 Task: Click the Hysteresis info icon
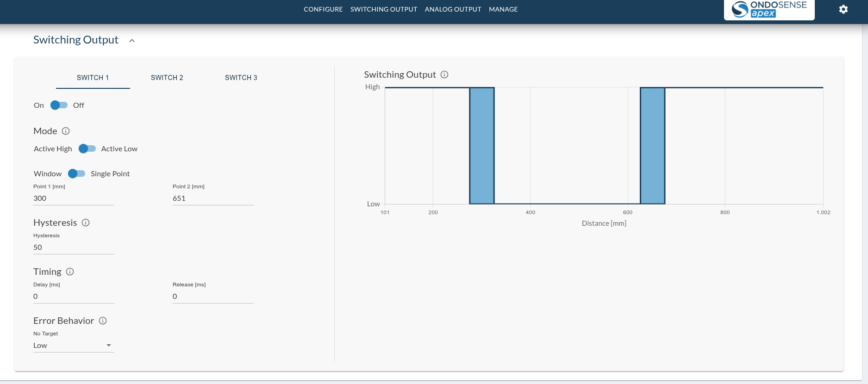tap(86, 223)
